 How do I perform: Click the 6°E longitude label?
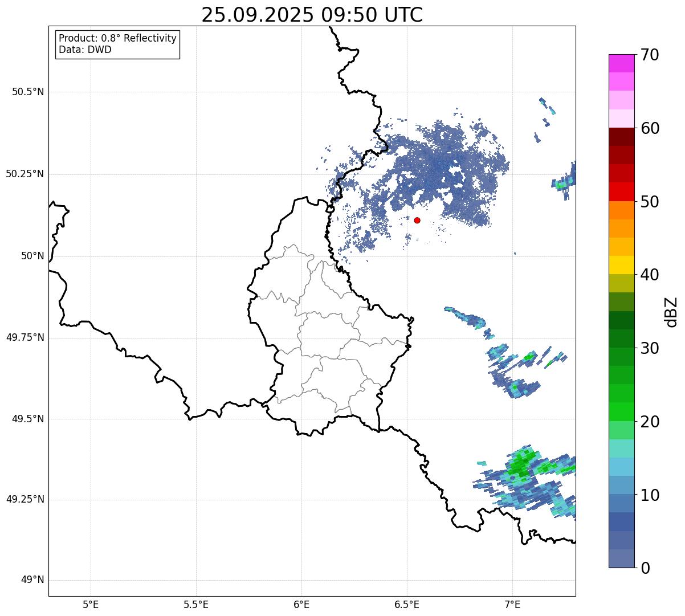301,605
